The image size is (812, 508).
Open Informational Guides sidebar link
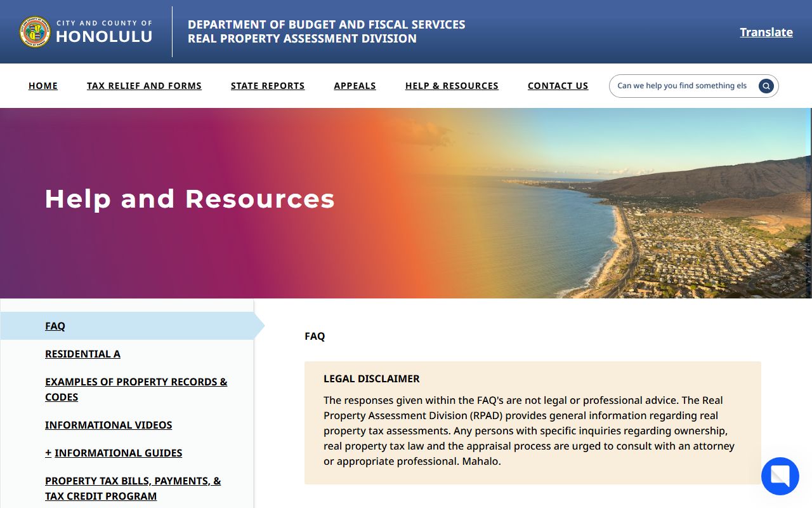pos(119,453)
